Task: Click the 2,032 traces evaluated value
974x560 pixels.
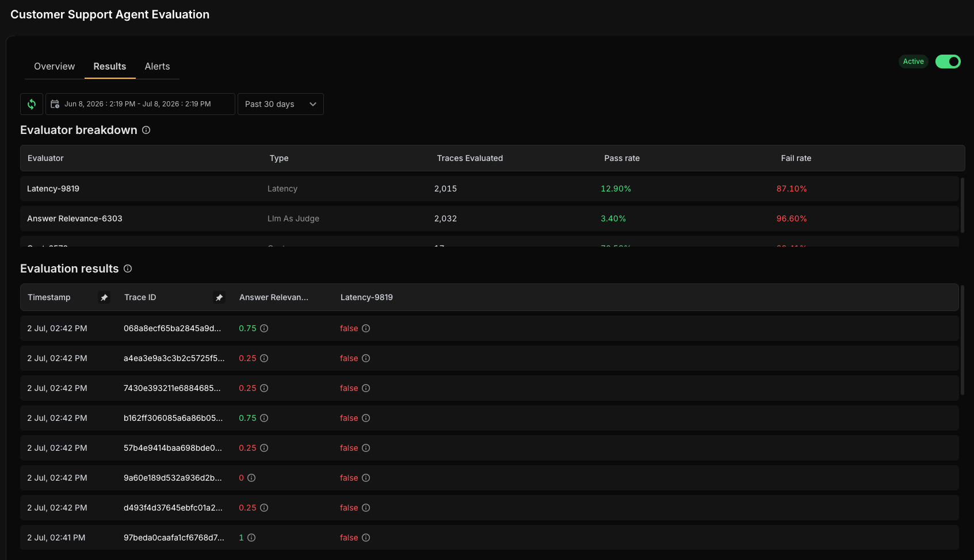Action: point(445,218)
